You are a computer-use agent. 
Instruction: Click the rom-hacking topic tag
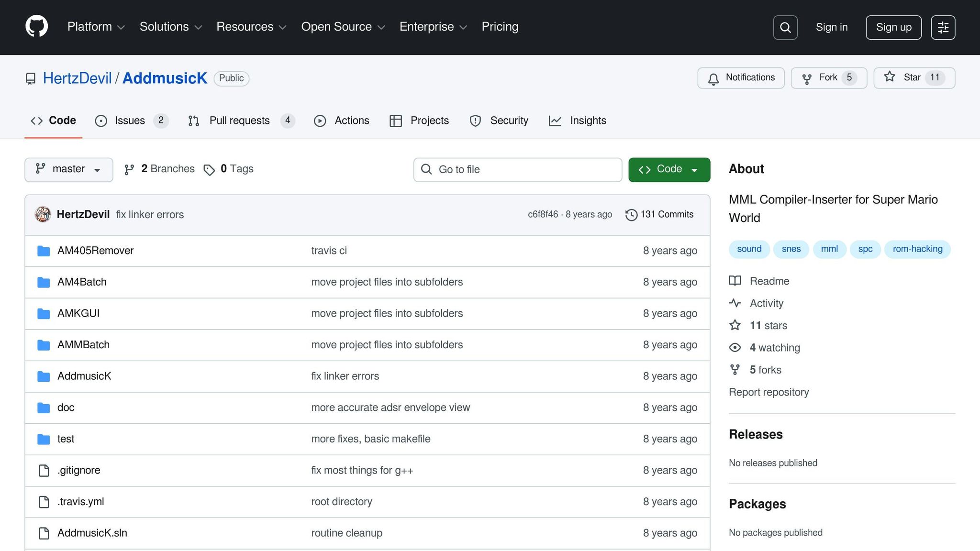tap(918, 249)
